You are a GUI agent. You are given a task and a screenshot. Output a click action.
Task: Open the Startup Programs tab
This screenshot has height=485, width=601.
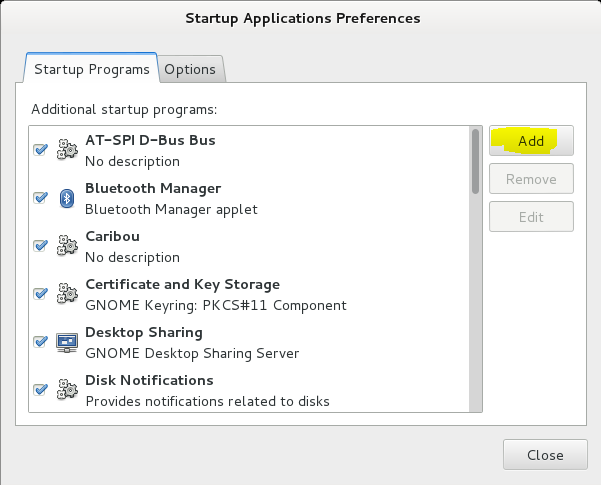click(92, 69)
